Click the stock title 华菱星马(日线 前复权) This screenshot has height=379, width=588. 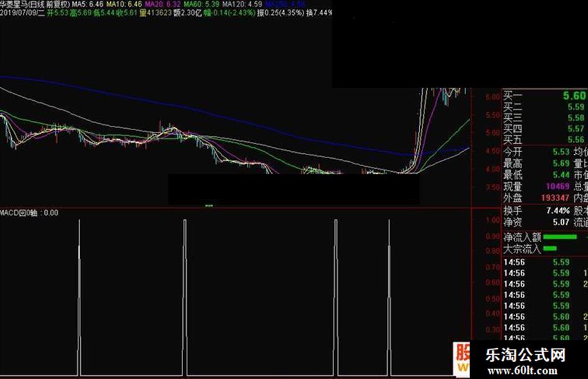[x=35, y=4]
